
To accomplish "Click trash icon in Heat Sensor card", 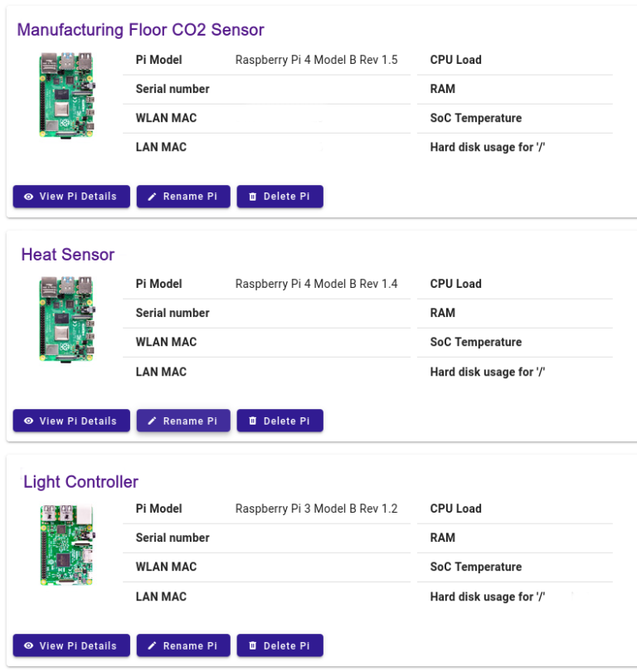I will coord(253,421).
